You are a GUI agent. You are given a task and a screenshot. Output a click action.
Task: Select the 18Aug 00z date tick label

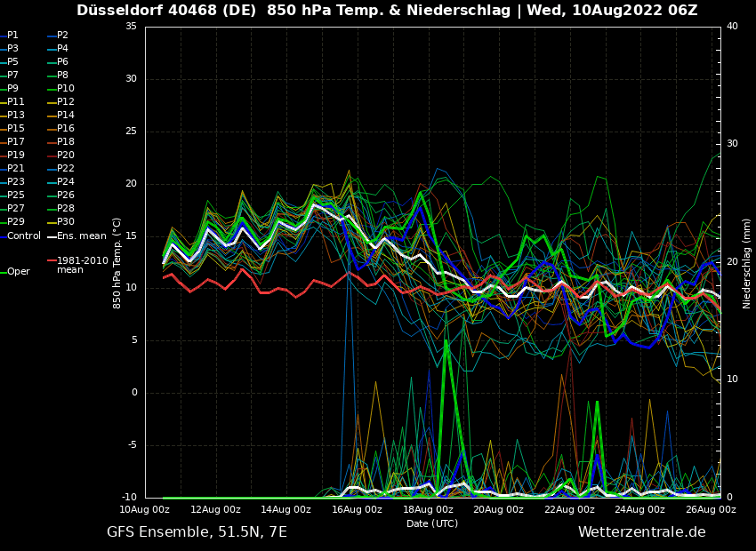coord(428,510)
